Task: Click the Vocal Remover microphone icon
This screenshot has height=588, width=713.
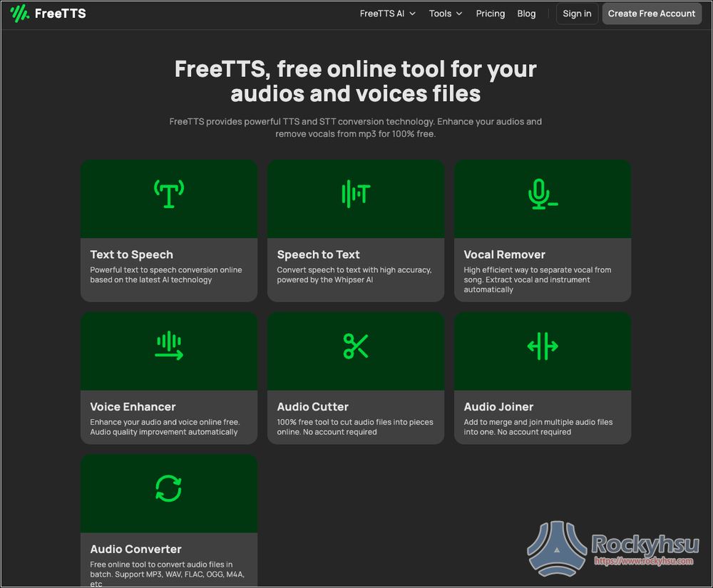Action: 543,194
